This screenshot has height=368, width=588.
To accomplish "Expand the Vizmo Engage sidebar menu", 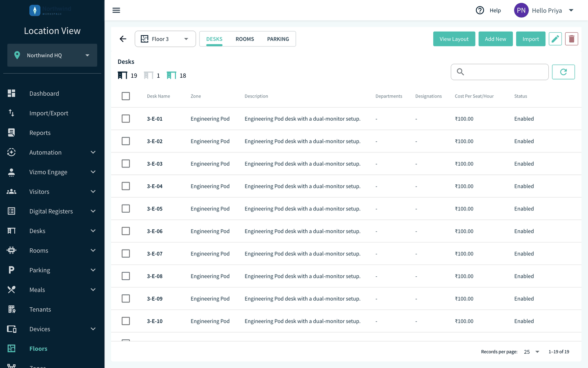I will [x=52, y=172].
